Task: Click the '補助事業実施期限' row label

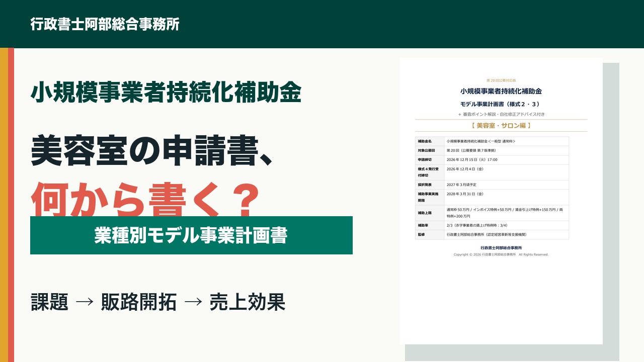Action: tap(428, 197)
